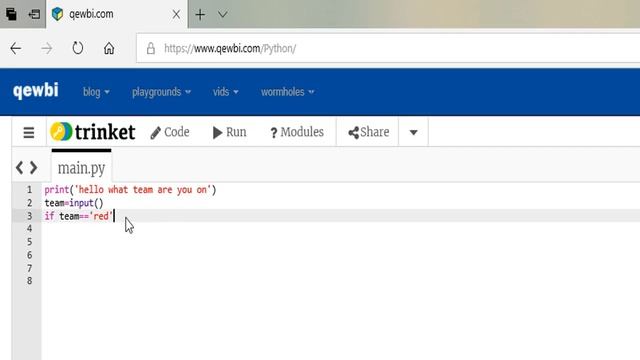The width and height of the screenshot is (640, 360).
Task: Click the team=input() code line
Action: point(74,203)
